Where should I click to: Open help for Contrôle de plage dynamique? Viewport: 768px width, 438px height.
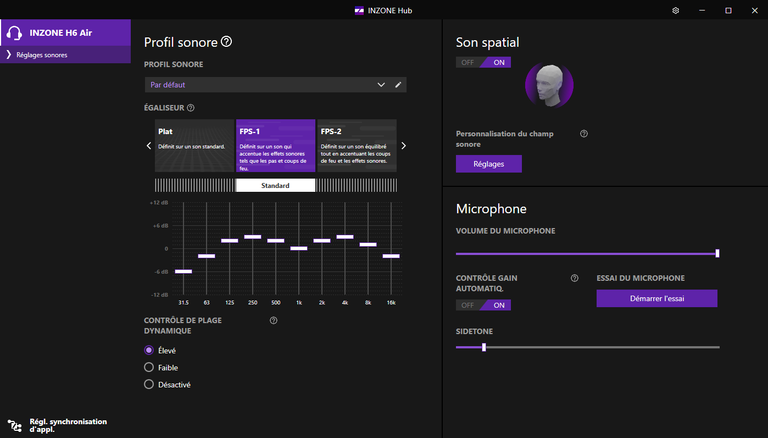[273, 320]
